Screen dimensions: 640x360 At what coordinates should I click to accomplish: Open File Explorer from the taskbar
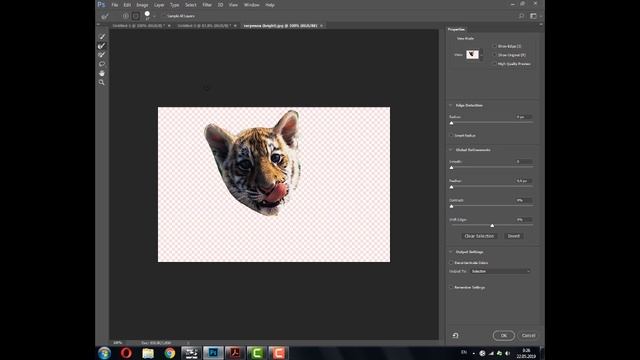point(148,353)
